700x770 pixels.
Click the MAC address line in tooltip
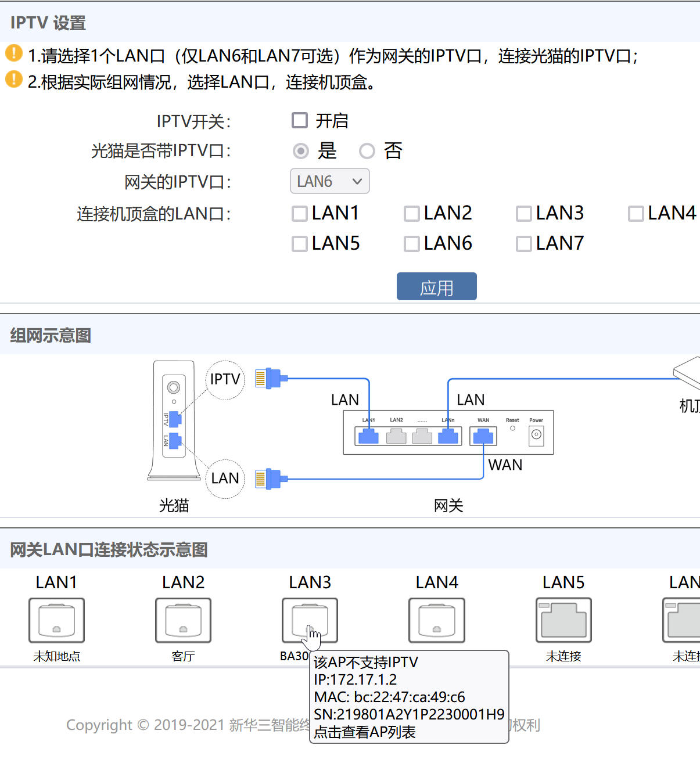coord(390,697)
